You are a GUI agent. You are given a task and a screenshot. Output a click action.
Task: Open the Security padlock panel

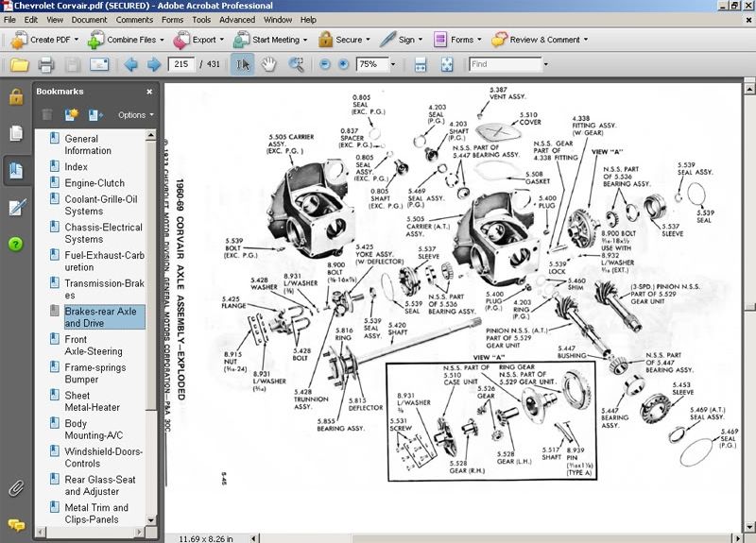pos(16,97)
